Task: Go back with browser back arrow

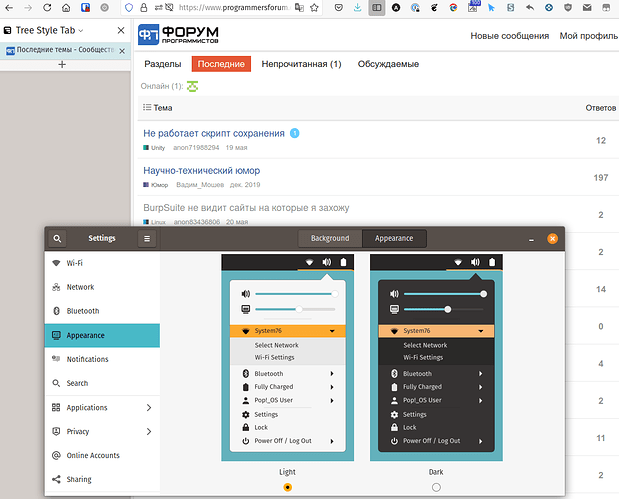Action: pos(9,8)
